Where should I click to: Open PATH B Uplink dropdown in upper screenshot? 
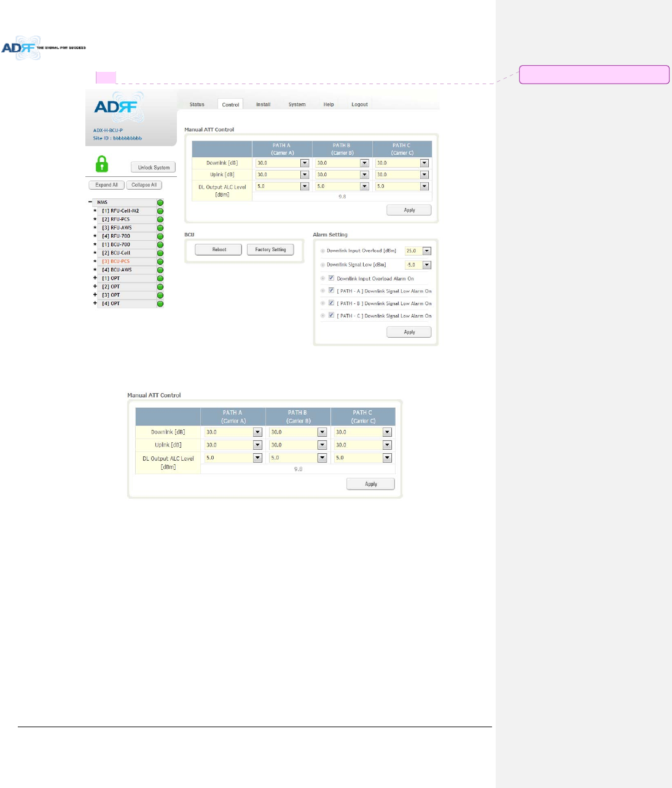(342, 174)
